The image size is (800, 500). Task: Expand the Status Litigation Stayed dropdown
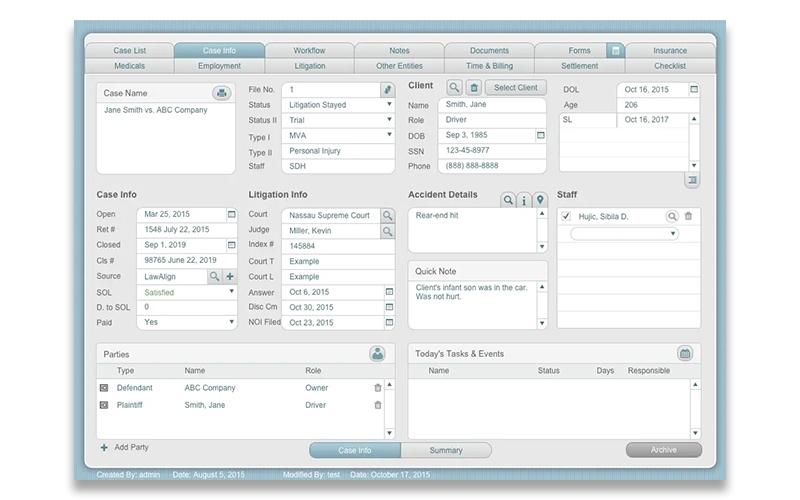[389, 105]
